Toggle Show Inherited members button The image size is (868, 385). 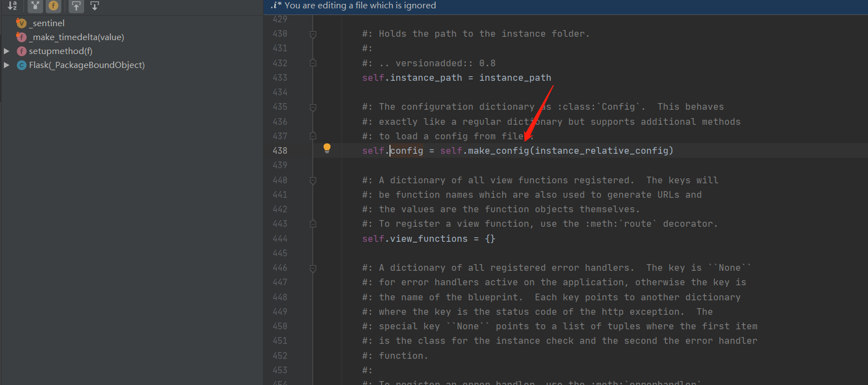tap(35, 6)
